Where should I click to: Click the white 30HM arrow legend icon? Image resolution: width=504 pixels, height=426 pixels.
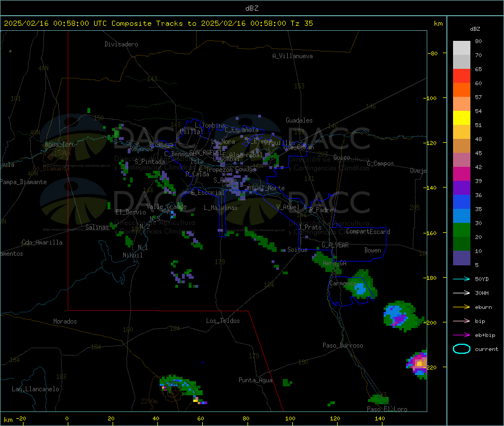(461, 293)
